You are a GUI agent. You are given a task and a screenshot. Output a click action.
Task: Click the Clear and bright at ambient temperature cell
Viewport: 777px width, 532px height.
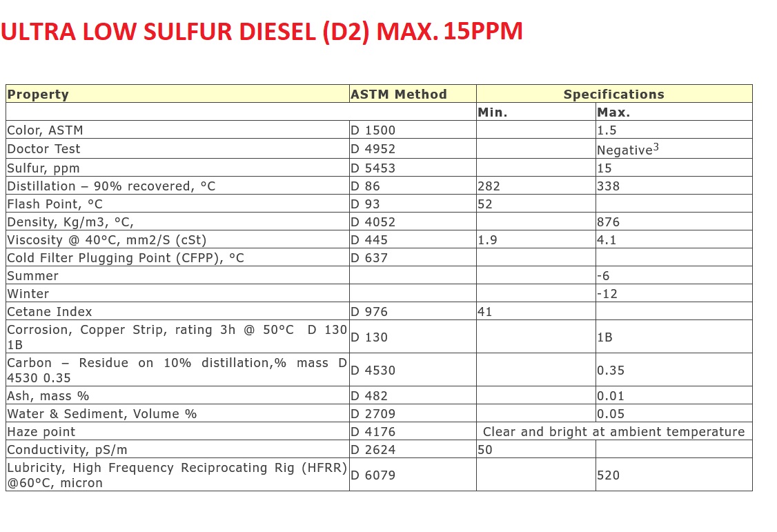coord(613,432)
